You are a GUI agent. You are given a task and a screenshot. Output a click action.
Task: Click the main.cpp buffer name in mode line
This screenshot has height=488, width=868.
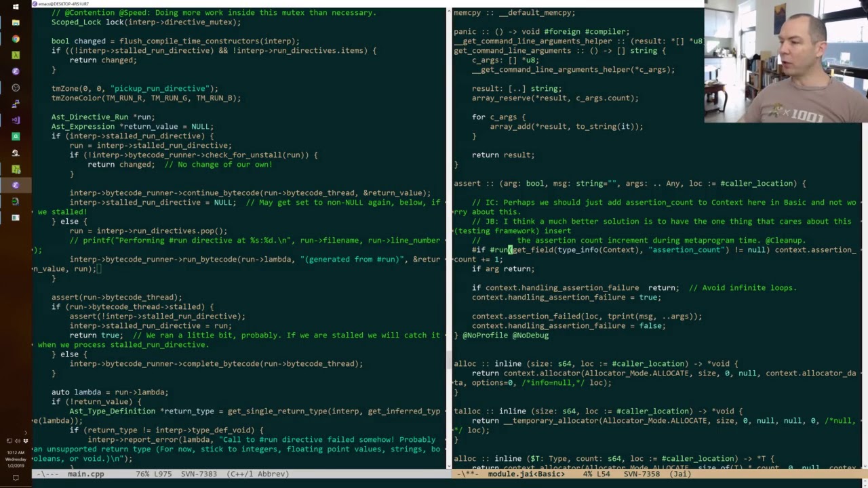pos(85,474)
